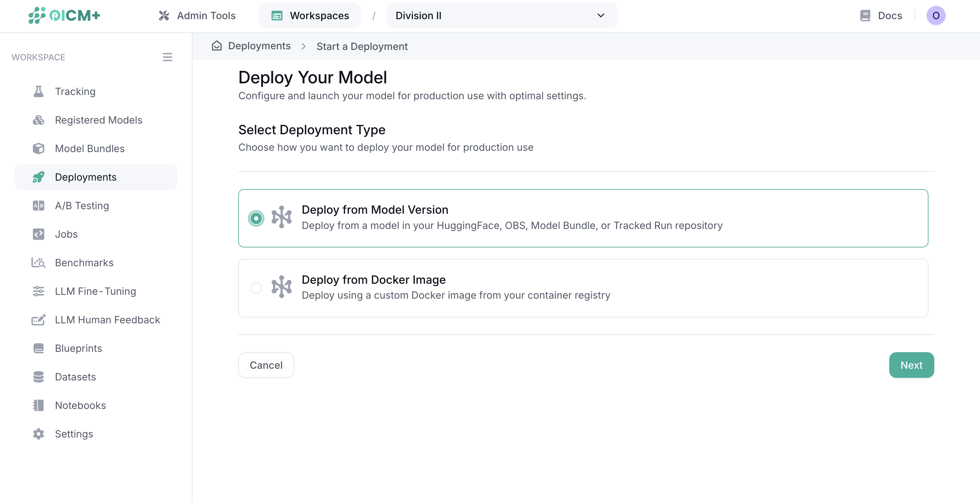The image size is (980, 502).
Task: Open Admin Tools from the top bar
Action: (x=197, y=15)
